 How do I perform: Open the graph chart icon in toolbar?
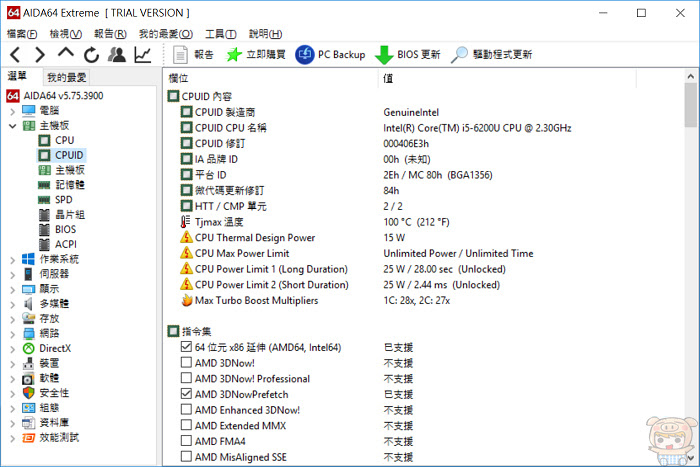pyautogui.click(x=143, y=55)
